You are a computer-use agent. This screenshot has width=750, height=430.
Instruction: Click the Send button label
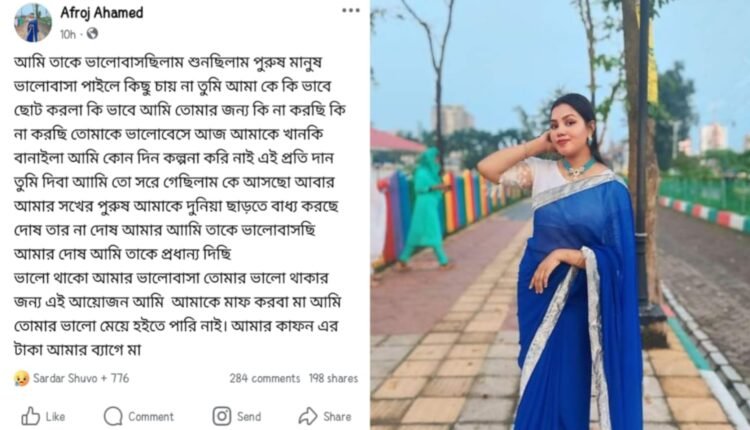click(x=249, y=417)
